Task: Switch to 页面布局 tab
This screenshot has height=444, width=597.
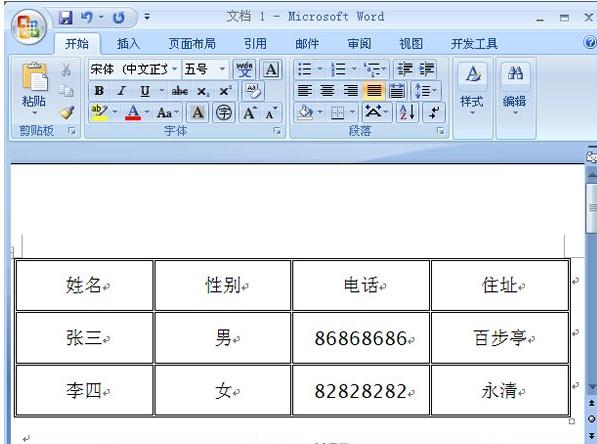Action: coord(192,44)
